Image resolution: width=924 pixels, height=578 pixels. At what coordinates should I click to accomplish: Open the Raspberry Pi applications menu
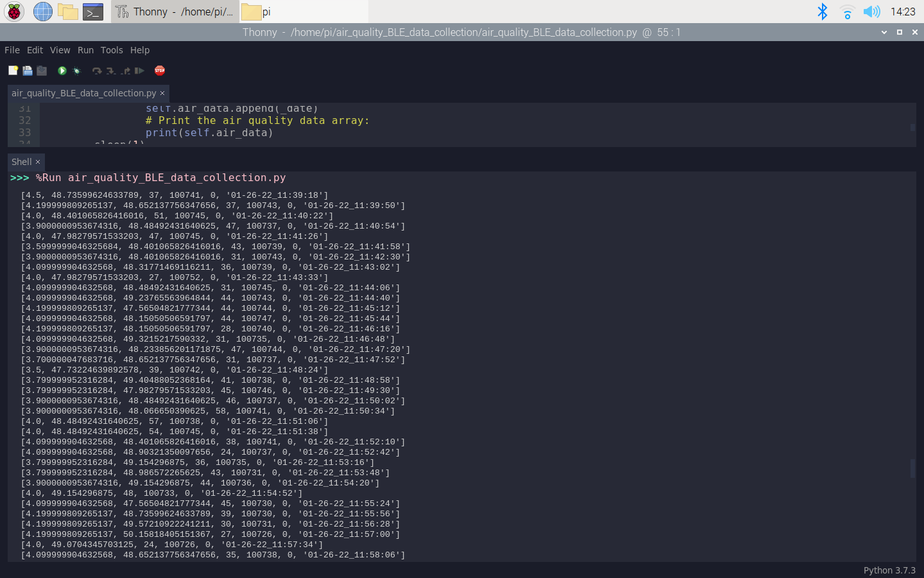point(13,12)
